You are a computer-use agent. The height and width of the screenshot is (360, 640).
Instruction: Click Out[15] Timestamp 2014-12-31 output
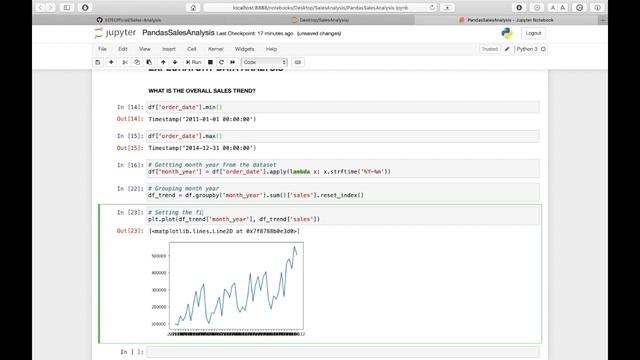[202, 148]
